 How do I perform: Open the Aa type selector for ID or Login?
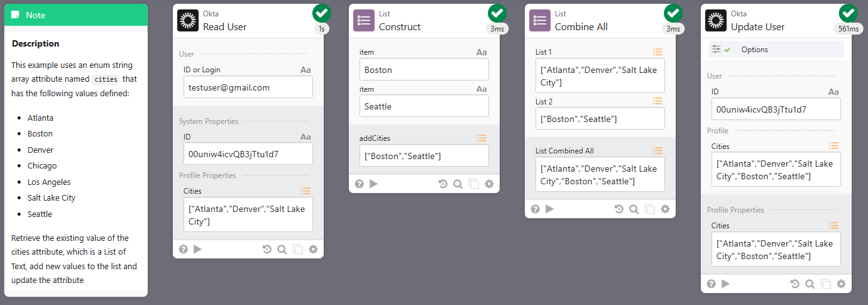click(x=305, y=70)
